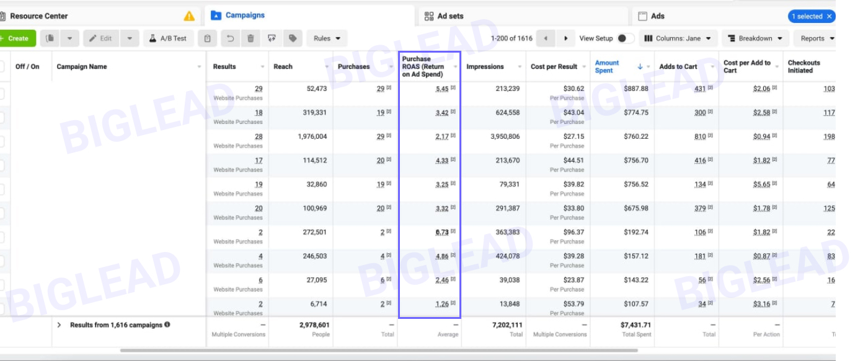Click the undo arrow icon

coord(230,38)
